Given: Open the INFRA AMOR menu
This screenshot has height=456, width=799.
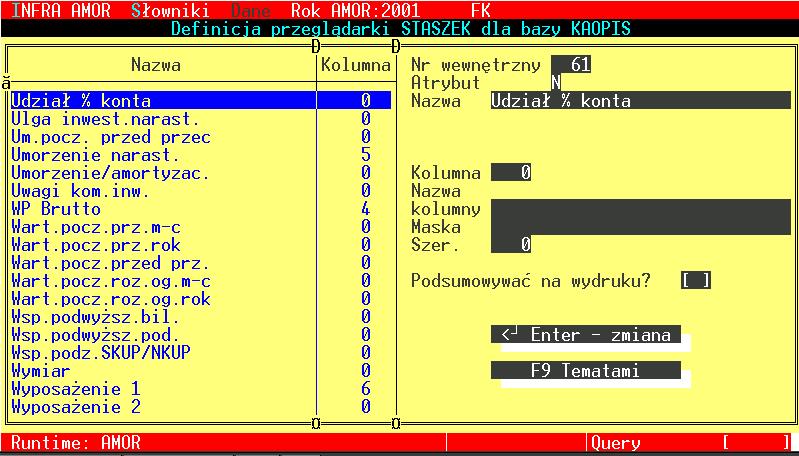Looking at the screenshot, I should [x=60, y=10].
